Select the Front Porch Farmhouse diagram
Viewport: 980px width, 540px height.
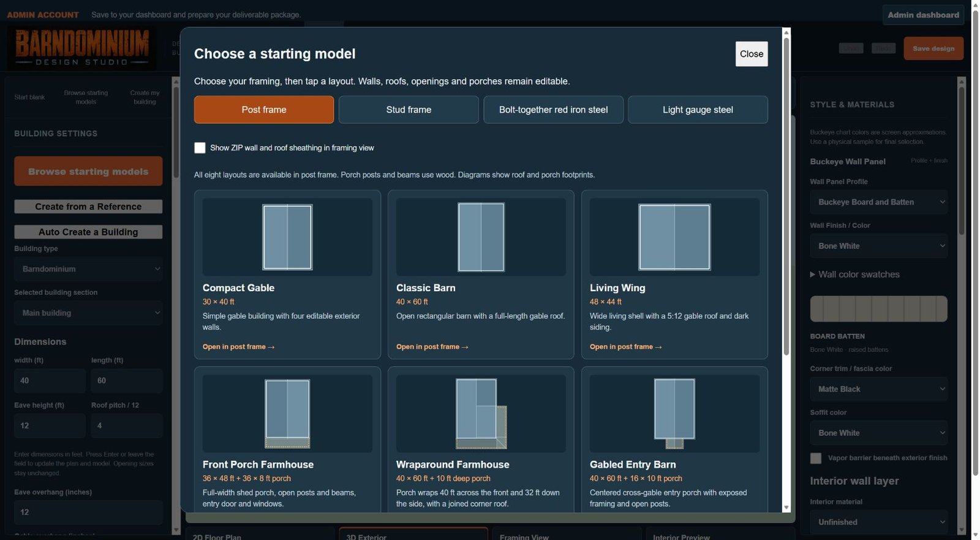pos(287,414)
